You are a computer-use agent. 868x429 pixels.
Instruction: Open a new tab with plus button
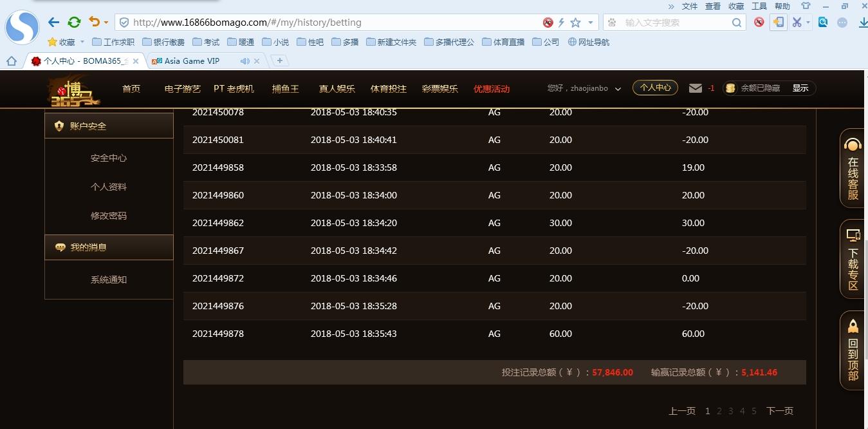click(x=279, y=61)
